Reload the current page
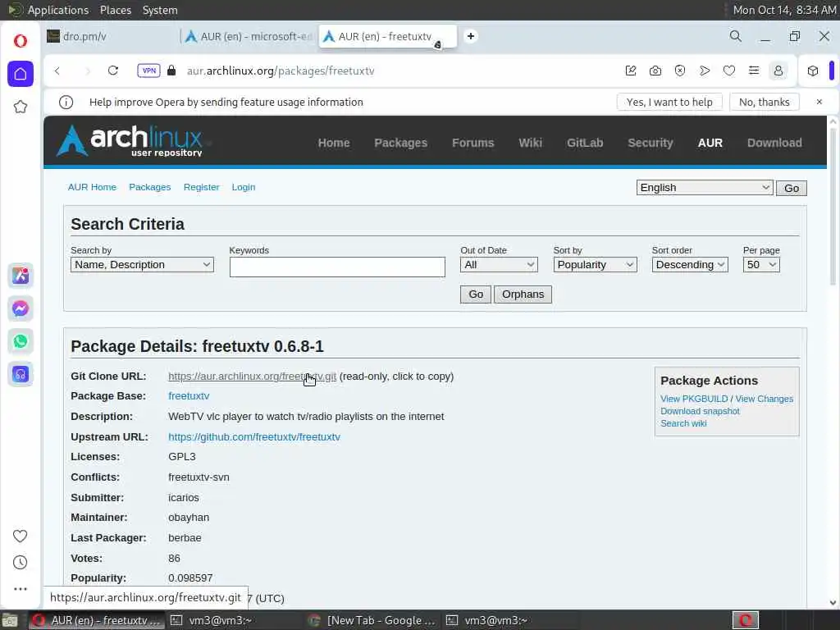This screenshot has height=630, width=840. (113, 71)
